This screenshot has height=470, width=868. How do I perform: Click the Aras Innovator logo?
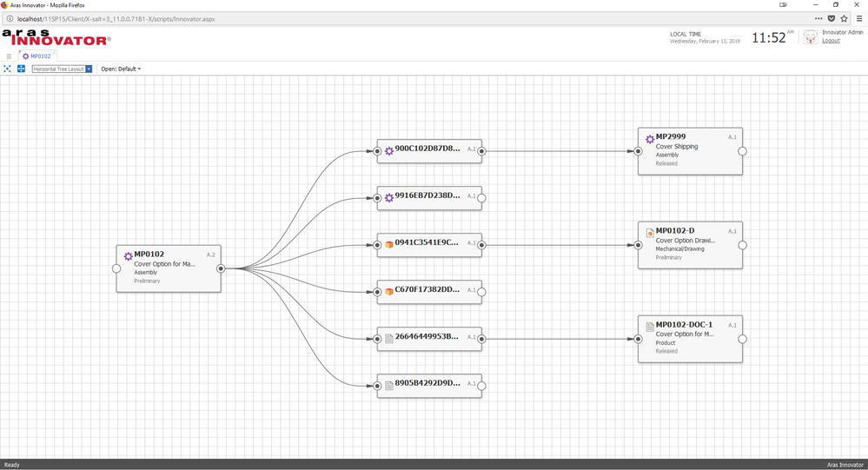(x=56, y=37)
